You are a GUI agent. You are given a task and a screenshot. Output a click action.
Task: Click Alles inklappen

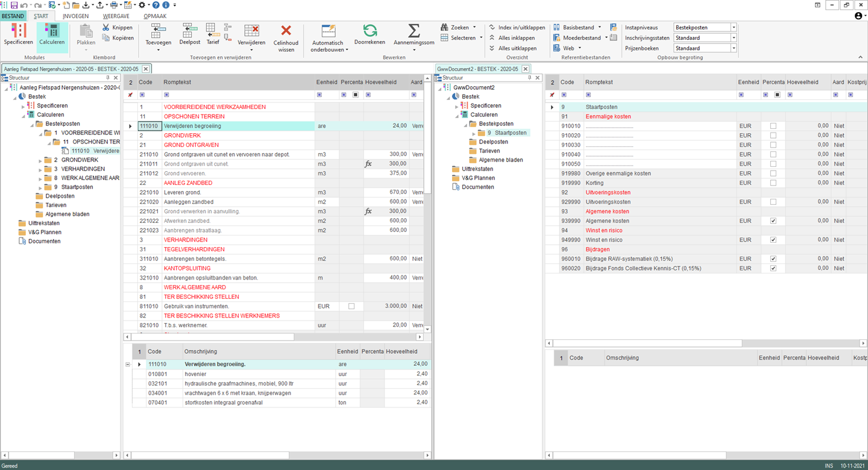(x=512, y=37)
